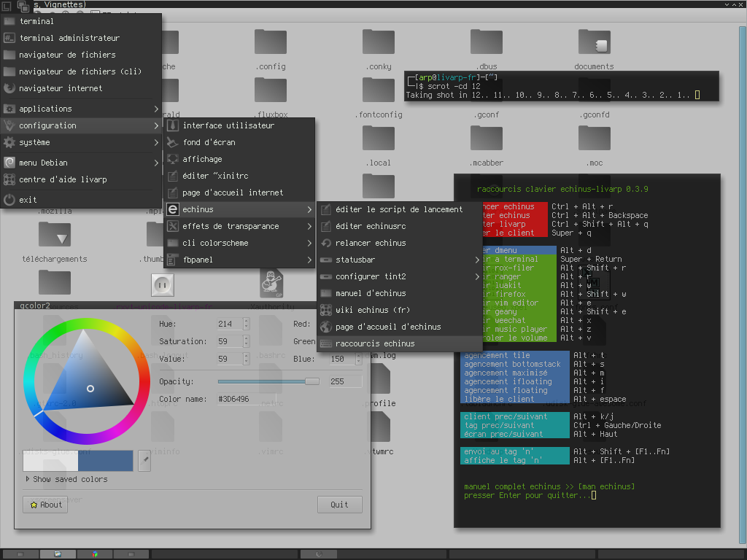747x560 pixels.
Task: Click the page d'accueil d'echinus globe icon
Action: (326, 327)
